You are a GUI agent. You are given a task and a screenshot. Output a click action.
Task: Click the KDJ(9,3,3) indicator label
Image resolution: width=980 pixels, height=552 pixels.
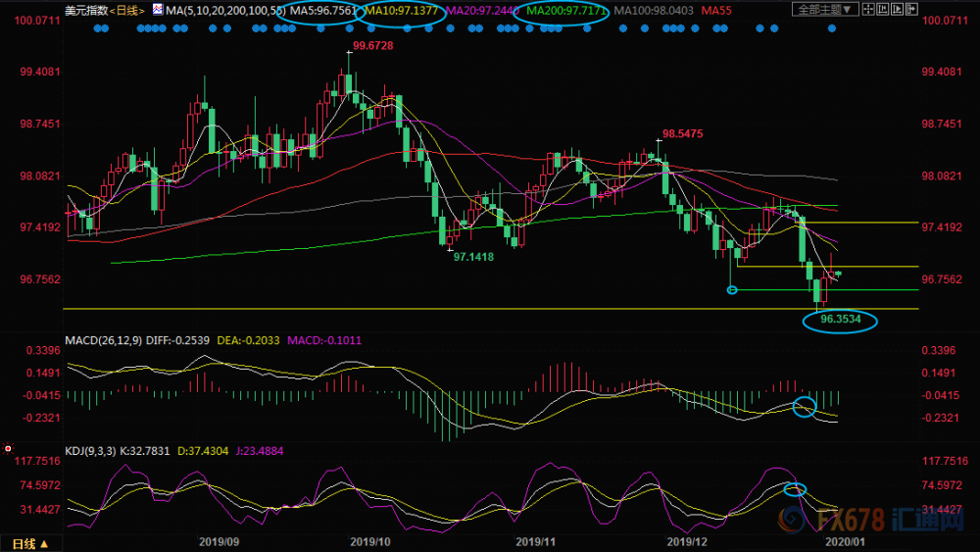[90, 451]
